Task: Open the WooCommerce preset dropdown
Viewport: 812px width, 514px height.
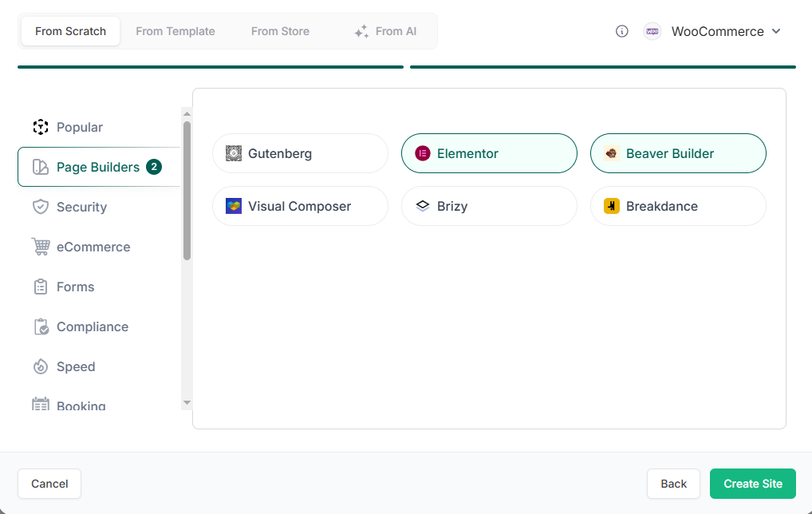Action: point(712,31)
